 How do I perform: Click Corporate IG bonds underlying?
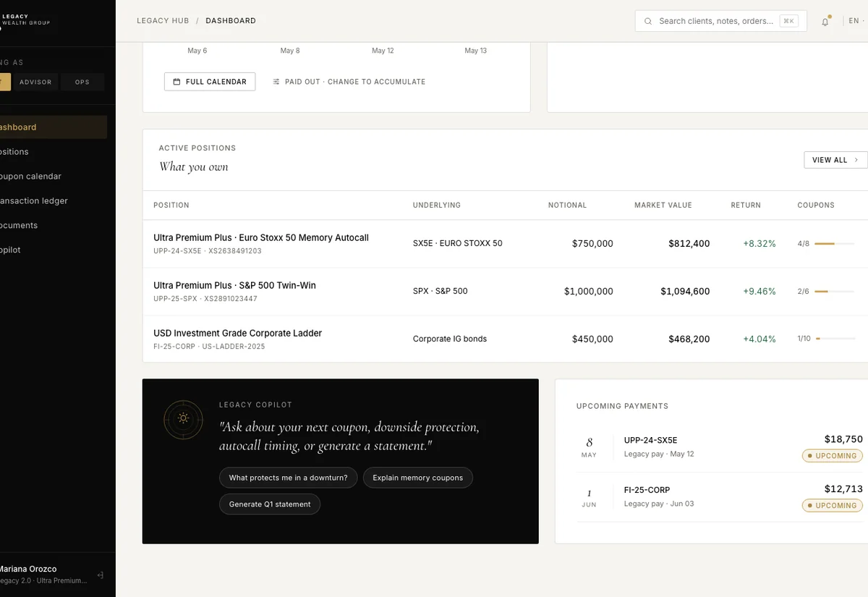[450, 339]
